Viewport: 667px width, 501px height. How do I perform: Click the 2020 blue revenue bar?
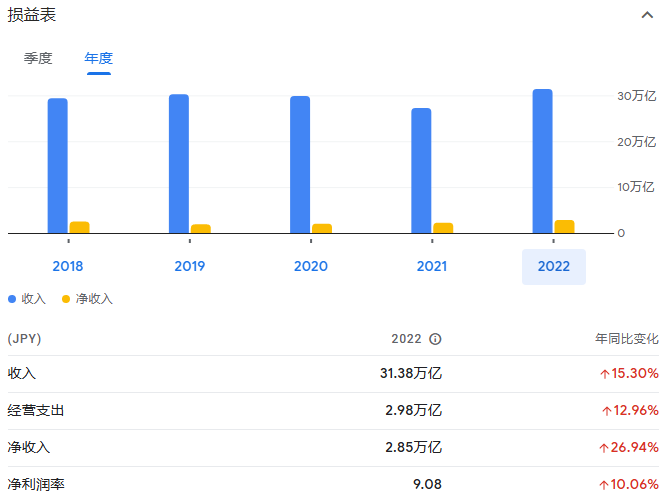pyautogui.click(x=300, y=165)
